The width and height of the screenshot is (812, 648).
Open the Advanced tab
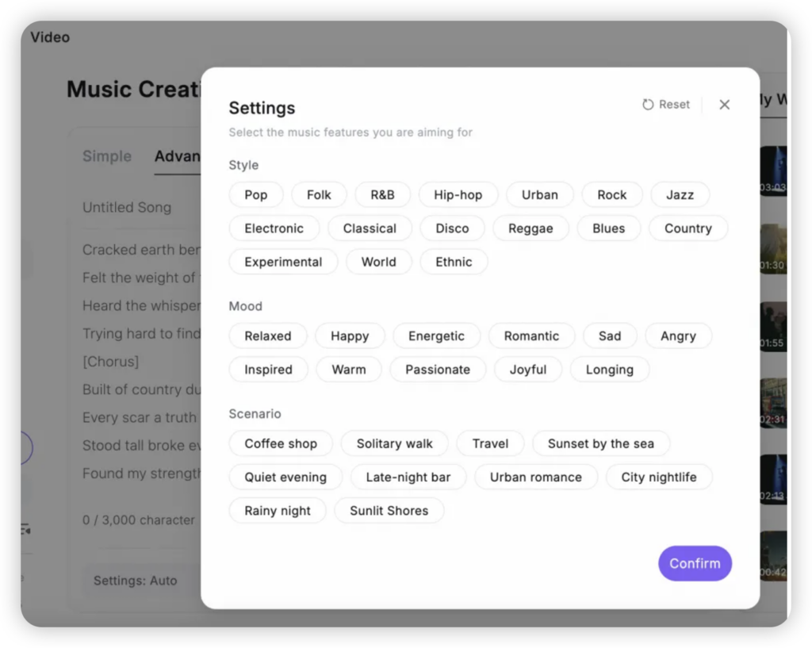177,156
